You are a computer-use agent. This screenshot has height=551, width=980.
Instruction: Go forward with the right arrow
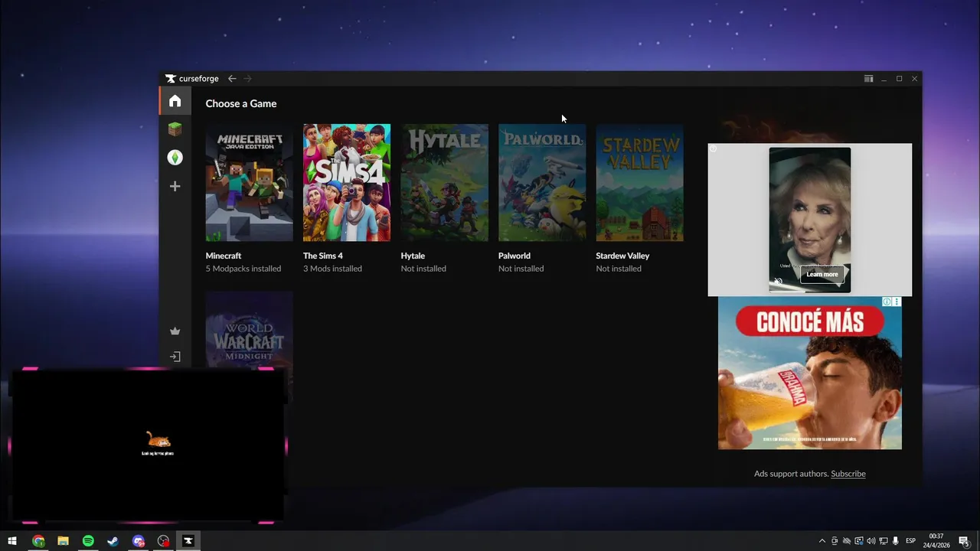247,79
